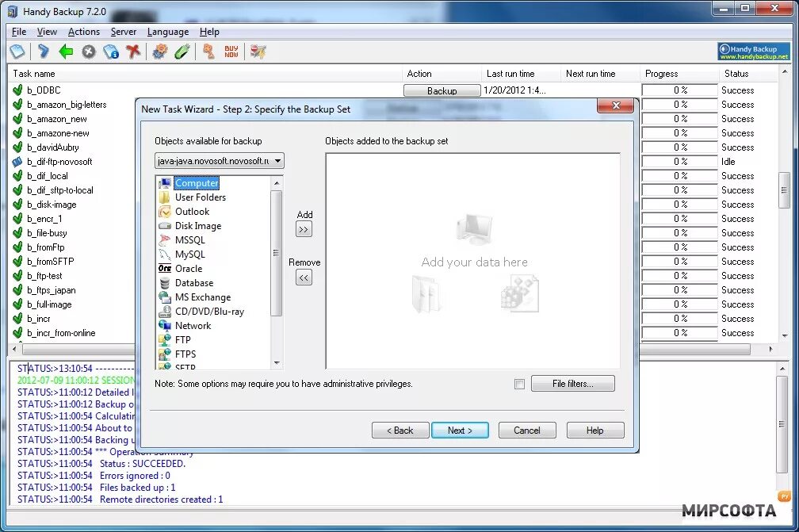Click the Progress column header
The height and width of the screenshot is (532, 799).
(679, 74)
